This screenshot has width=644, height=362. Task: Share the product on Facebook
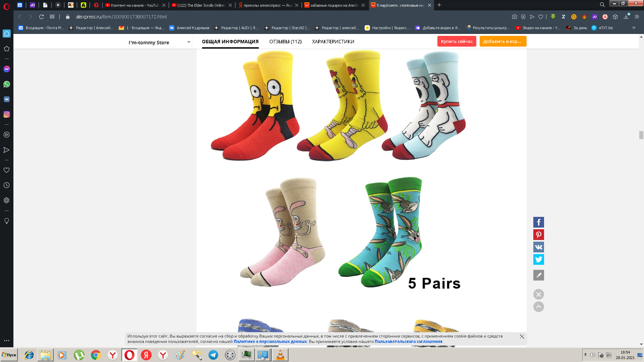click(538, 222)
